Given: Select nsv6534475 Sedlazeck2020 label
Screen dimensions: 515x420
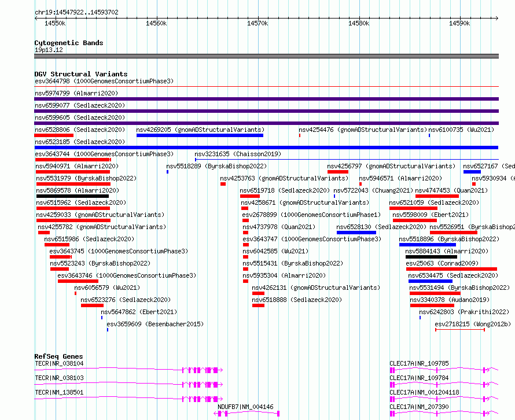Looking at the screenshot, I should [453, 275].
